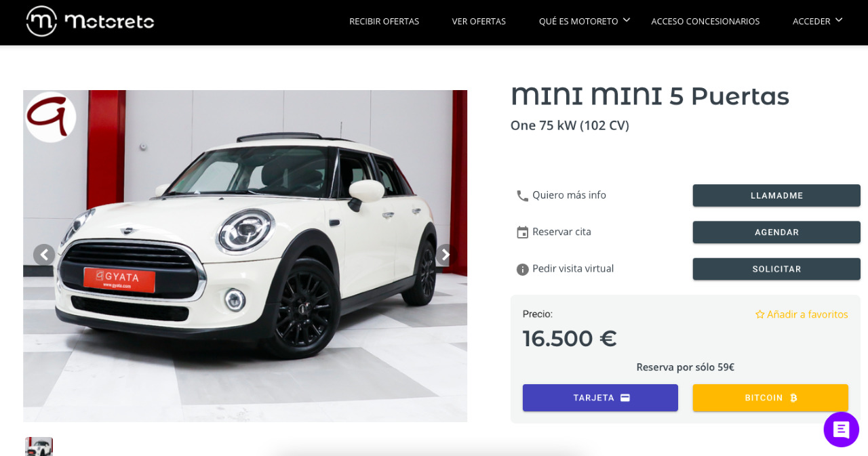This screenshot has width=868, height=456.
Task: Expand the Acceder dropdown chevron
Action: pos(839,20)
